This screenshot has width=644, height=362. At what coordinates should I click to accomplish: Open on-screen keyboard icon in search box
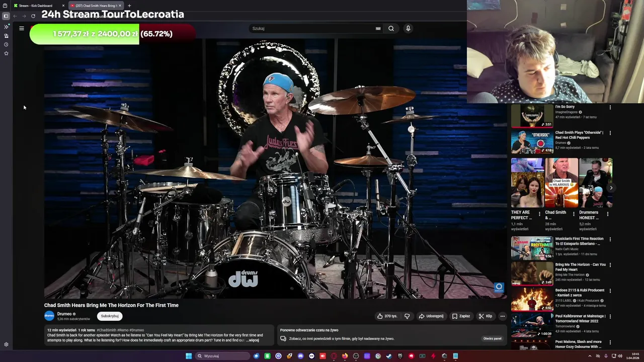point(378,29)
